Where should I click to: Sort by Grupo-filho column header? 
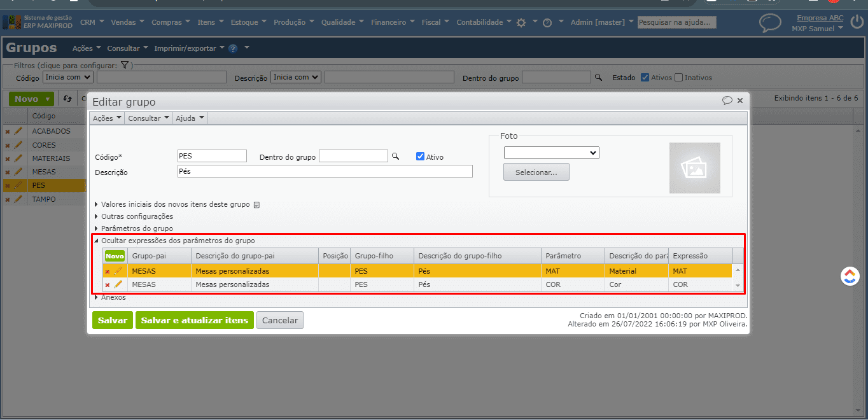point(382,256)
